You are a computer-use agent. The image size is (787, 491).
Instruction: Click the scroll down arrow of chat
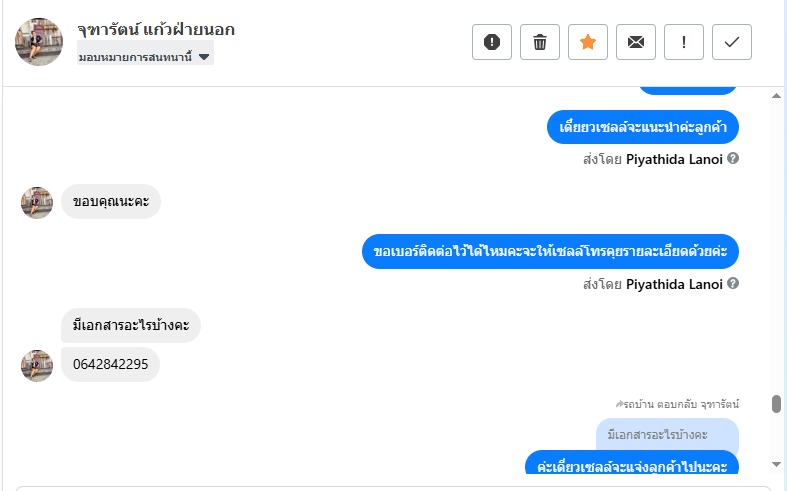pyautogui.click(x=776, y=464)
